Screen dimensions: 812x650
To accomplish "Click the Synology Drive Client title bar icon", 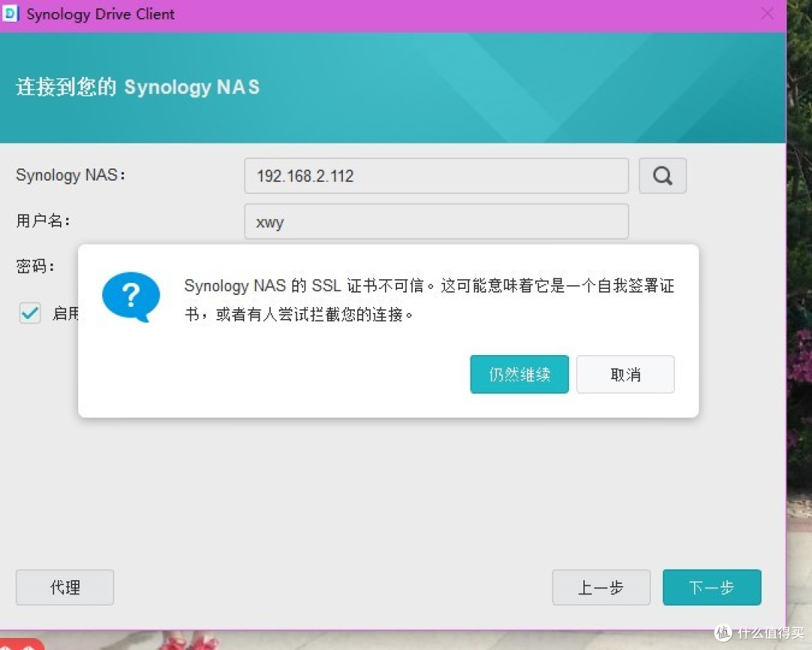I will click(11, 14).
